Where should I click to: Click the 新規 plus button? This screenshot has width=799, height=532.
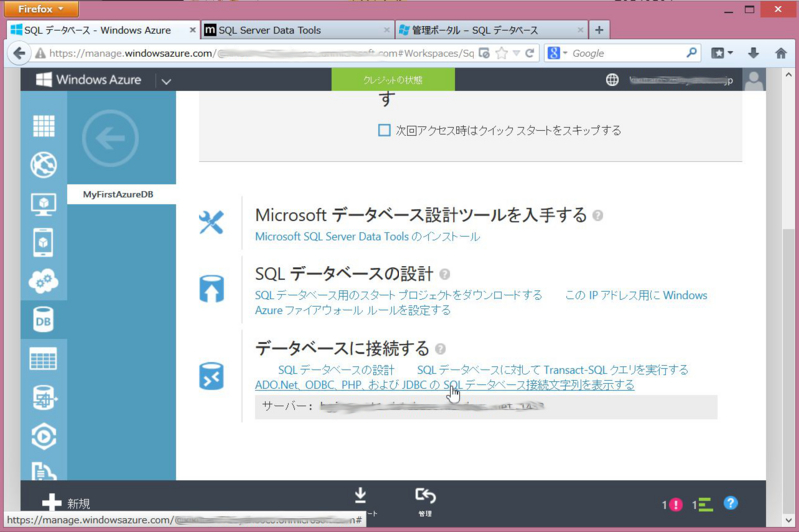pos(66,503)
